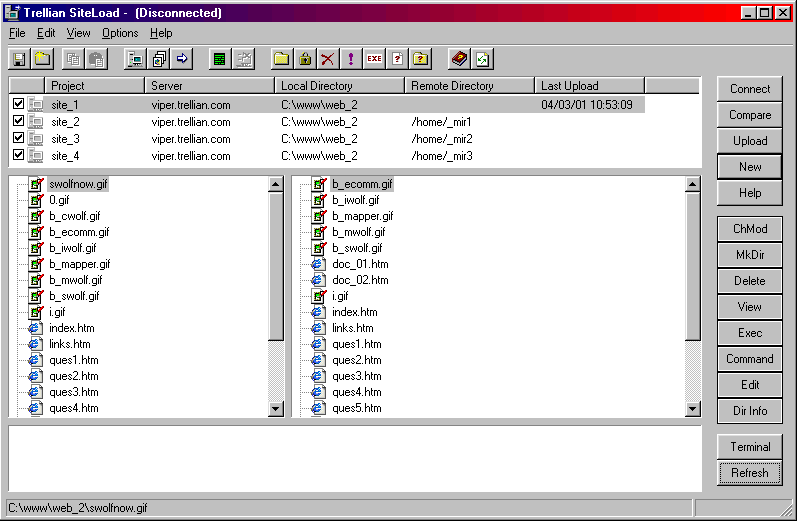
Task: Click the plain yellow folder MkDir icon
Action: 281,59
